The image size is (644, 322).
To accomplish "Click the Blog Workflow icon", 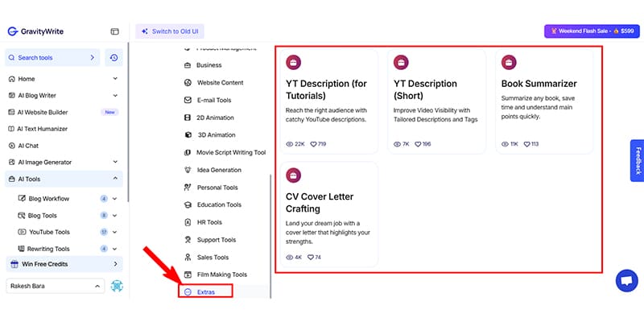I will 22,199.
